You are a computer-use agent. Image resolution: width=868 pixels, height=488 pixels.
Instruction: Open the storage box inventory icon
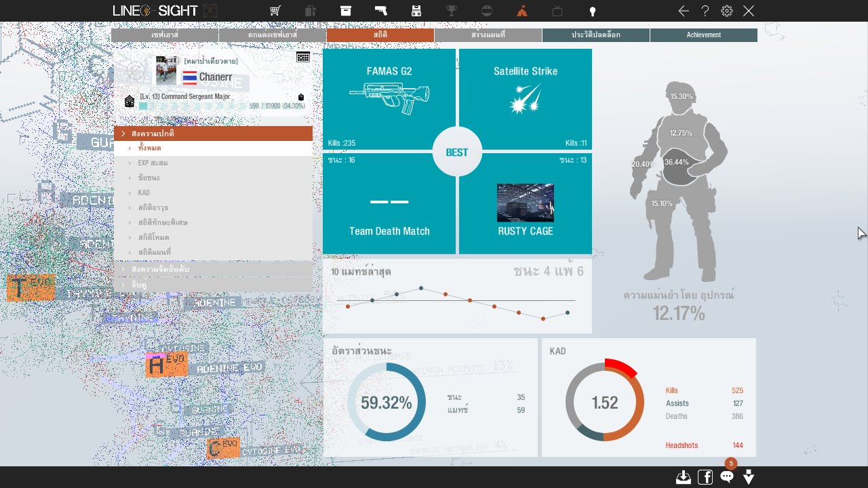(x=346, y=11)
